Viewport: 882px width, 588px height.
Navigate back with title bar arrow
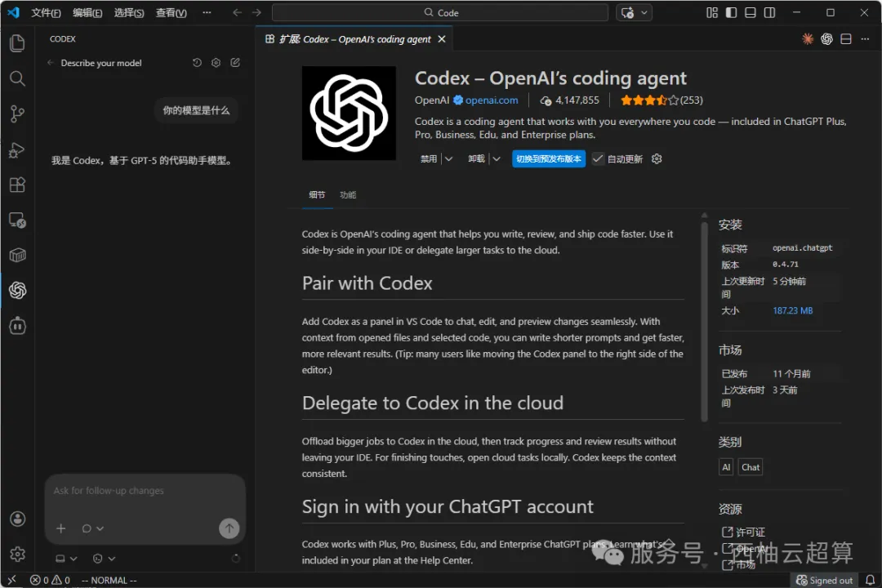(x=238, y=12)
